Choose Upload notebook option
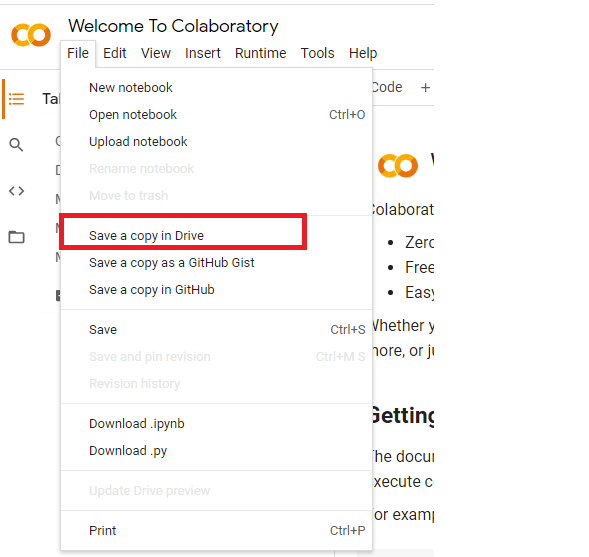589x557 pixels. coord(216,142)
